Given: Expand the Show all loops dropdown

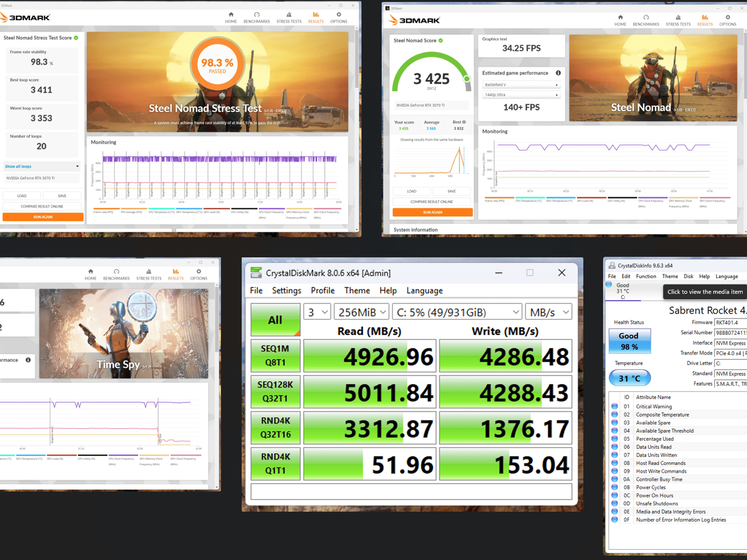Looking at the screenshot, I should point(42,166).
